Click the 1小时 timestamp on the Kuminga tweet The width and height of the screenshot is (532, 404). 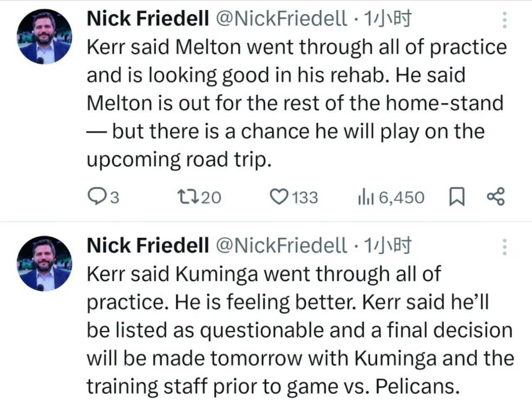[387, 245]
